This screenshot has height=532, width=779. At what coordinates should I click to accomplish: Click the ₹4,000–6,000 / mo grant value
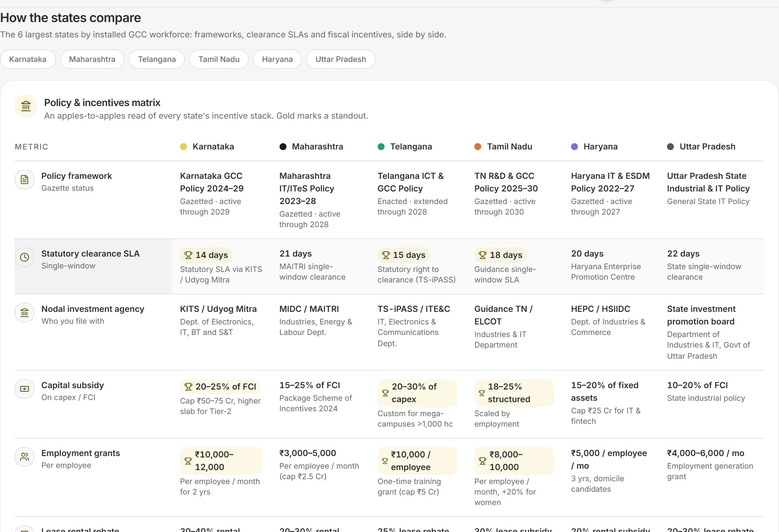(706, 453)
